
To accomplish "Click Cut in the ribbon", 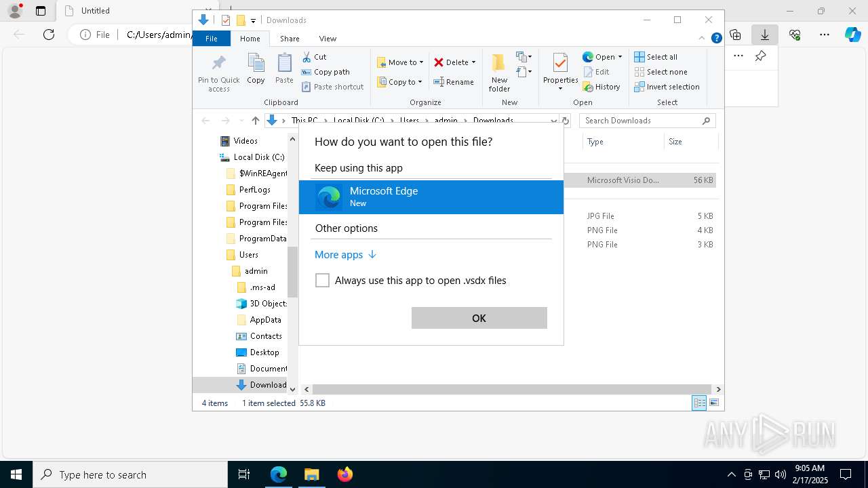I will 314,57.
